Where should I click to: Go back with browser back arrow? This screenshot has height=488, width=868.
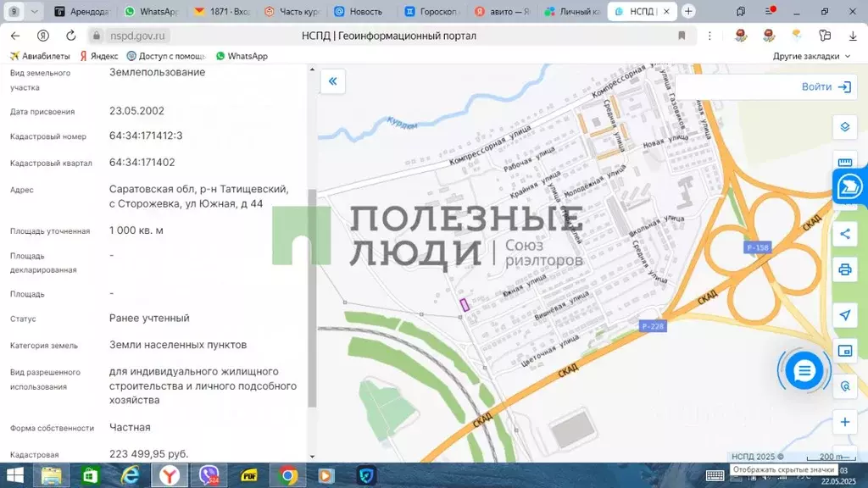15,36
